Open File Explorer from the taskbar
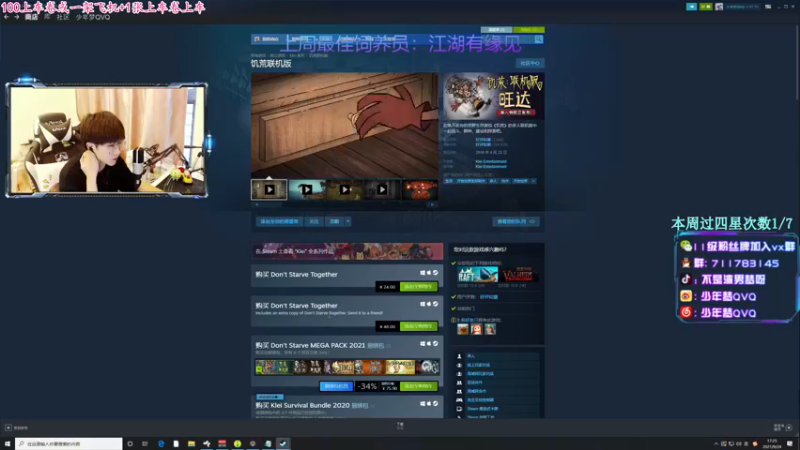The width and height of the screenshot is (800, 450). pos(191,444)
